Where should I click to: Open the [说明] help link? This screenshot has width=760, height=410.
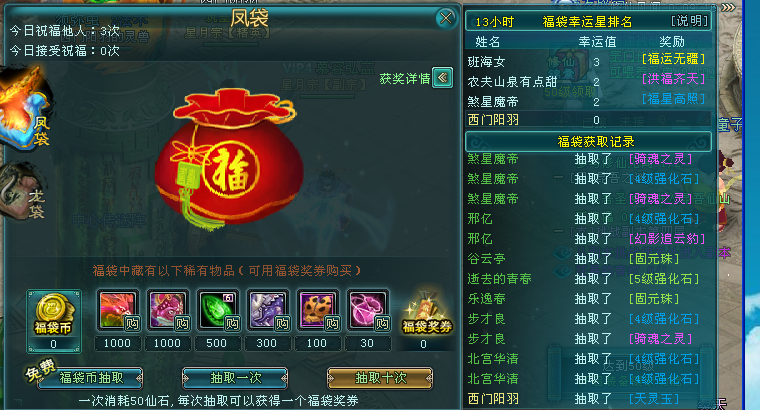coord(690,21)
